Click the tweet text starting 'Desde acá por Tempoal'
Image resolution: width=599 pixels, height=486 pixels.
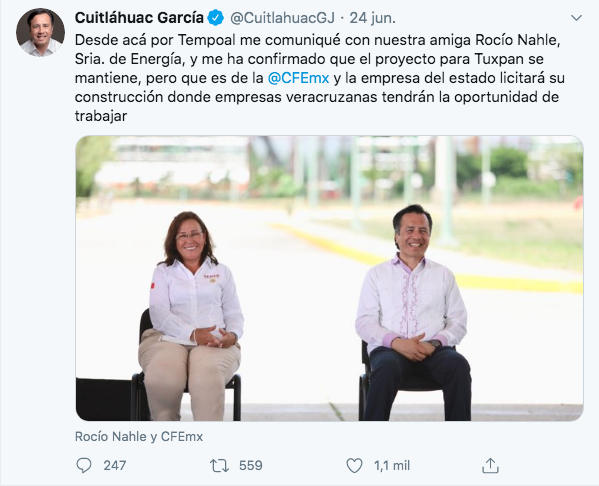point(320,78)
